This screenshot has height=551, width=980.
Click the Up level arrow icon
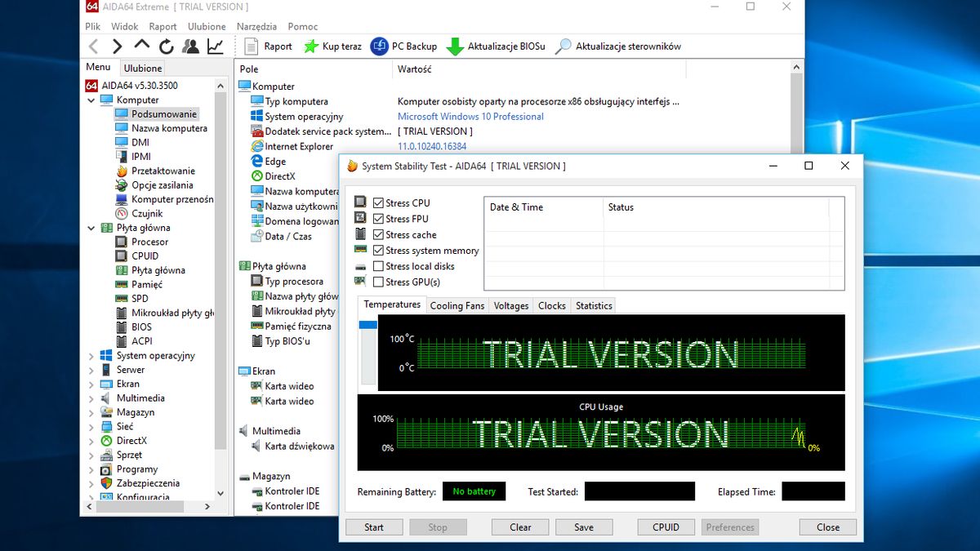tap(142, 45)
